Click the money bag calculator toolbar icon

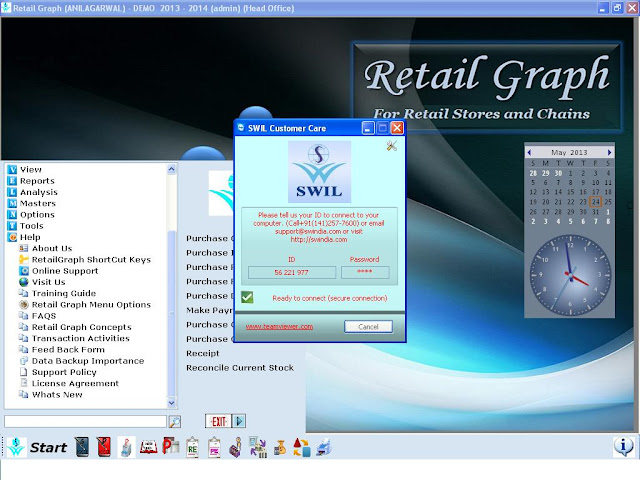click(280, 447)
